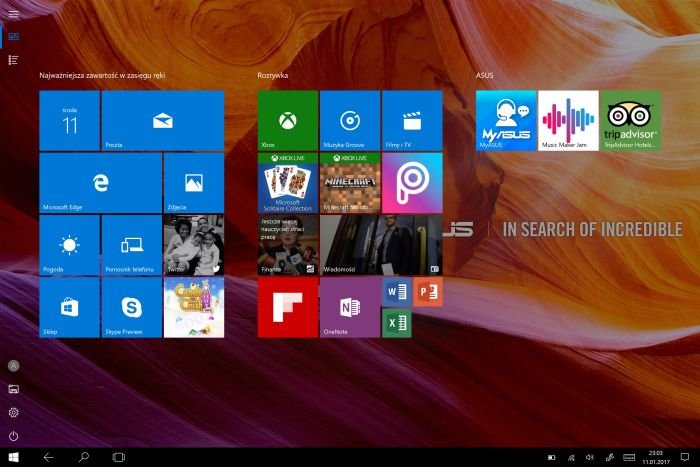Open the touch keyboard icon
This screenshot has width=700, height=467.
pyautogui.click(x=629, y=457)
